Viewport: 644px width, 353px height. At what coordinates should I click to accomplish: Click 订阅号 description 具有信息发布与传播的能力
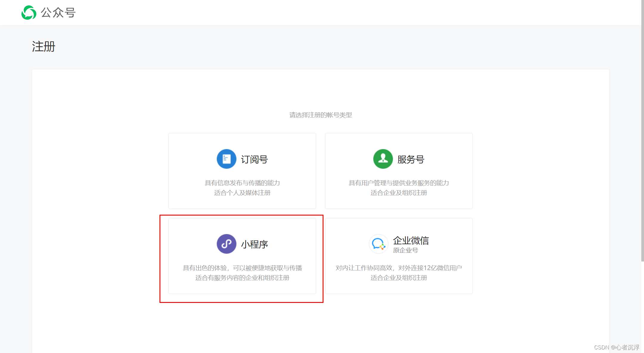pos(242,183)
